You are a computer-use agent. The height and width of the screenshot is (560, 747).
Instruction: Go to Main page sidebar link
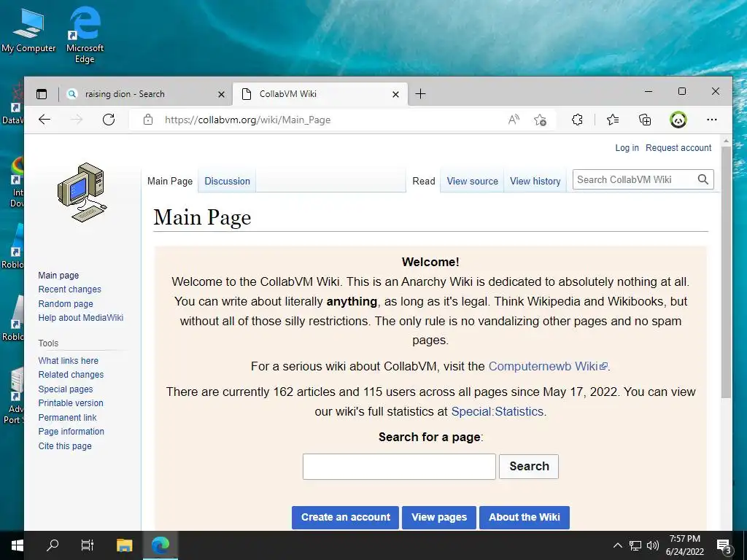point(58,275)
